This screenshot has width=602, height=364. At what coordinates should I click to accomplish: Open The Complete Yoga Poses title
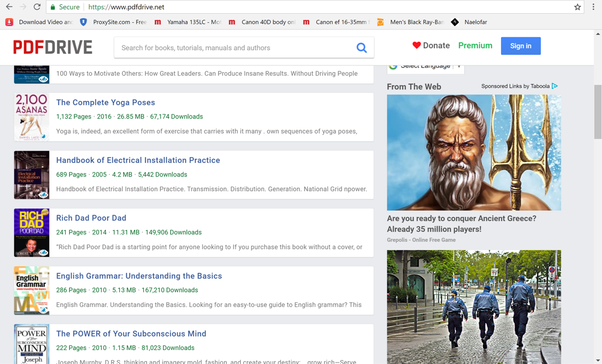(x=105, y=102)
